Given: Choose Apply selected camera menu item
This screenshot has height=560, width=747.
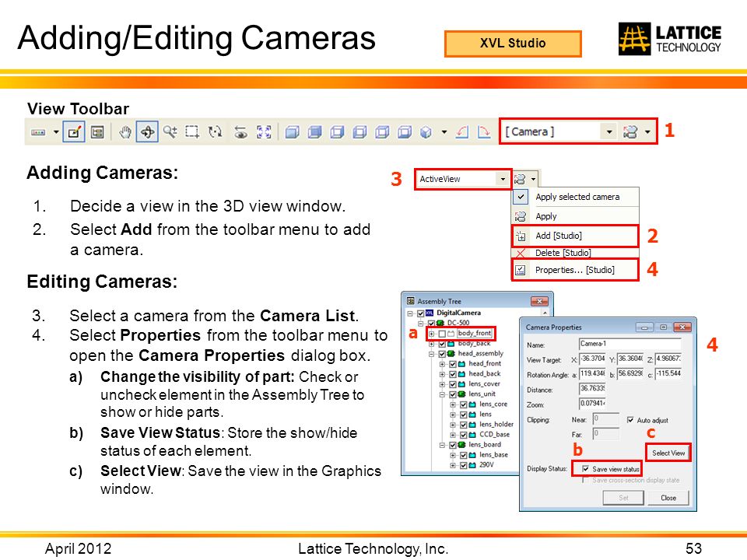Looking at the screenshot, I should click(575, 197).
